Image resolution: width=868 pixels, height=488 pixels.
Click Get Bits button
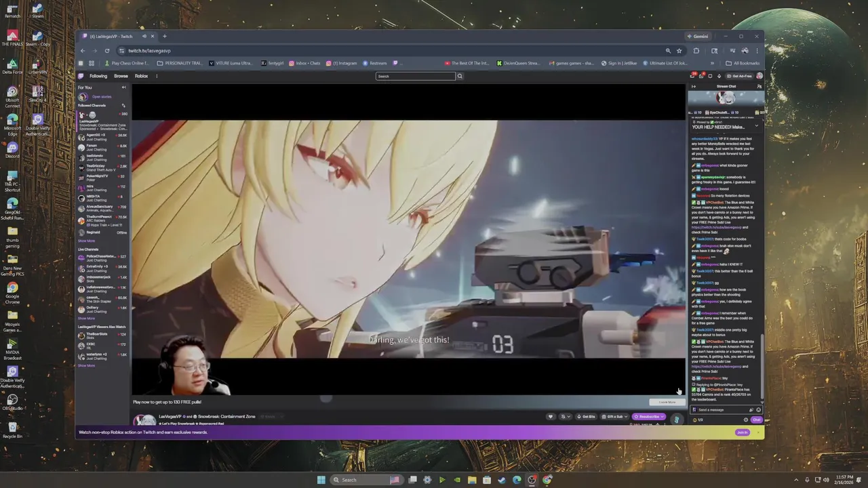(586, 417)
